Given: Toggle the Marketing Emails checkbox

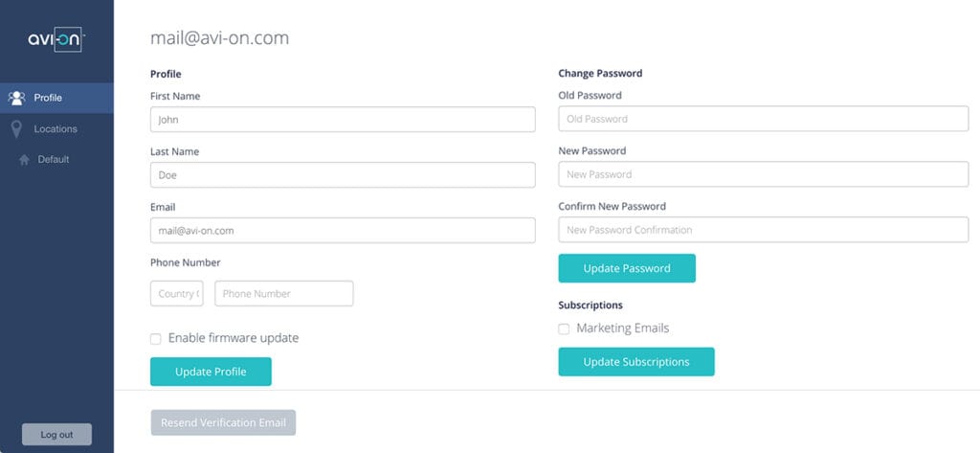Looking at the screenshot, I should pyautogui.click(x=564, y=328).
